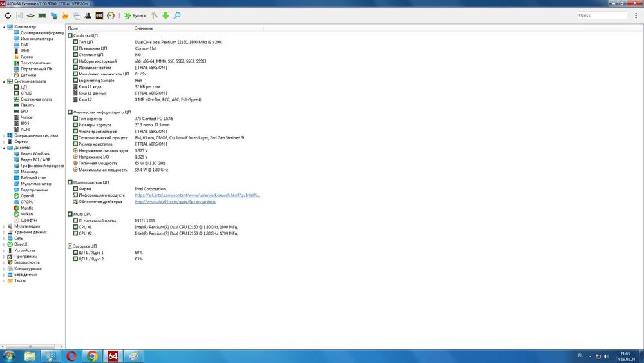Launch the flame stability test icon

click(65, 15)
